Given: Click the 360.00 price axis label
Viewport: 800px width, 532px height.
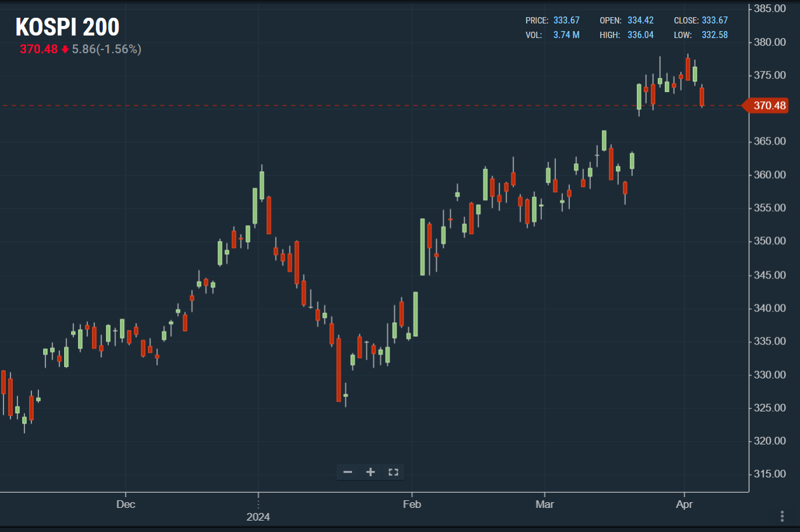Looking at the screenshot, I should point(770,175).
